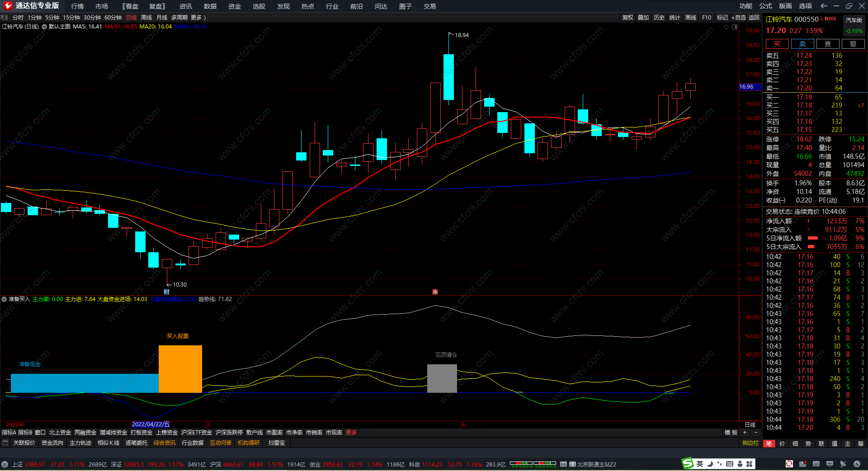Click the 查 button
Screen dimensions: 868x471
828,44
